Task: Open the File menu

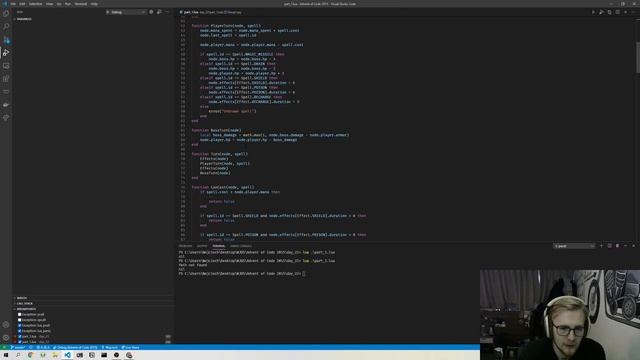Action: [13, 4]
